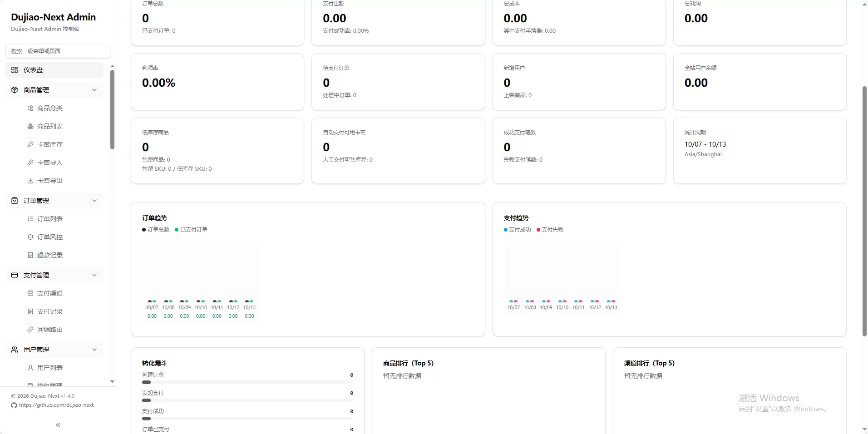Open the 仪表盘 dashboard grid icon
This screenshot has height=434, width=868.
pos(15,70)
